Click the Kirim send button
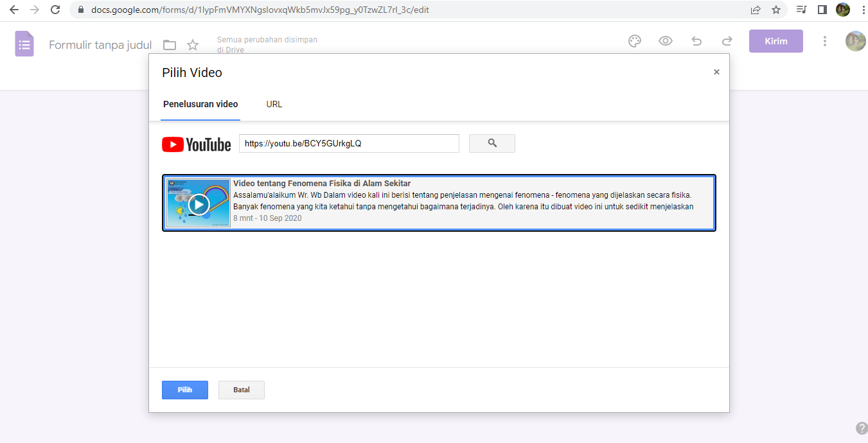 [x=775, y=41]
